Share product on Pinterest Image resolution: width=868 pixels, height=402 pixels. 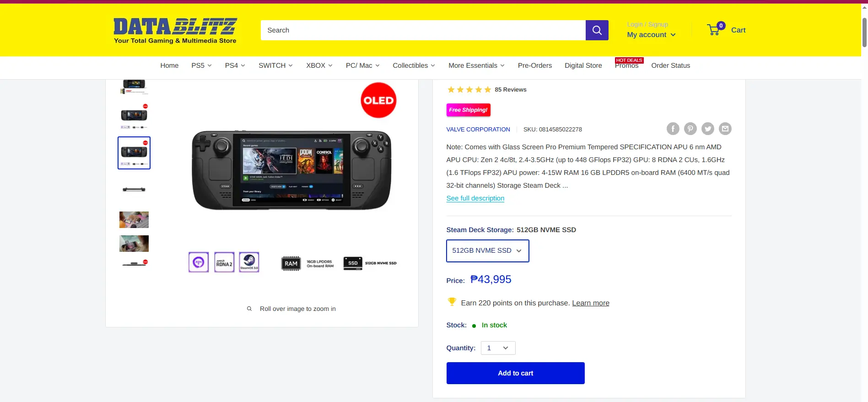[690, 129]
